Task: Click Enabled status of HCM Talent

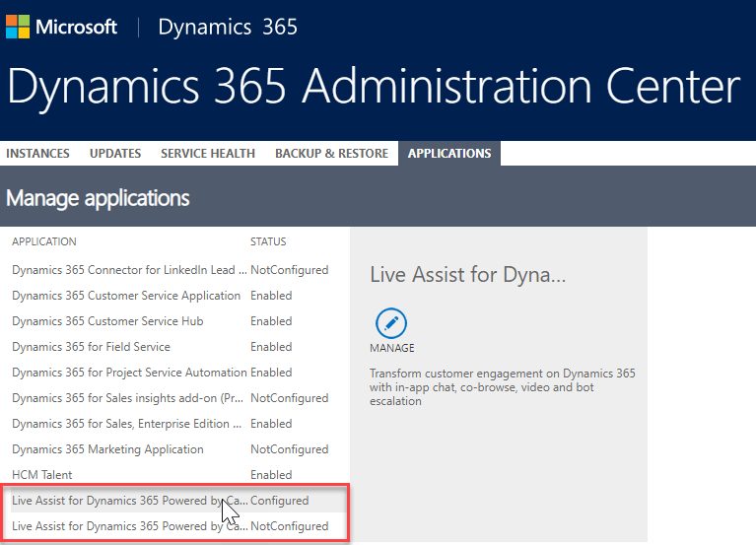Action: tap(271, 475)
